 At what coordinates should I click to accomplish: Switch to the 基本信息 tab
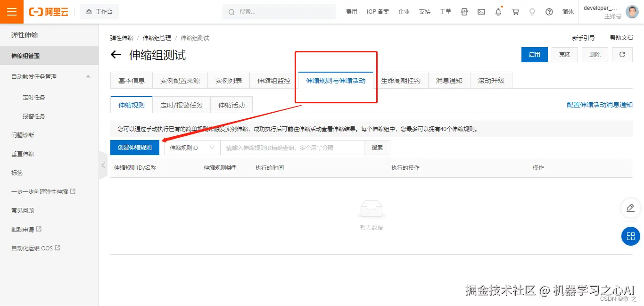(x=131, y=80)
